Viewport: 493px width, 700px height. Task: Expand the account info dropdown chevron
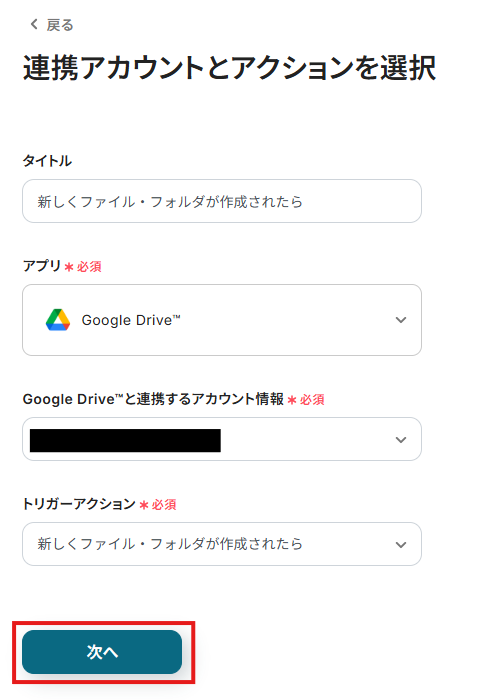(x=401, y=440)
